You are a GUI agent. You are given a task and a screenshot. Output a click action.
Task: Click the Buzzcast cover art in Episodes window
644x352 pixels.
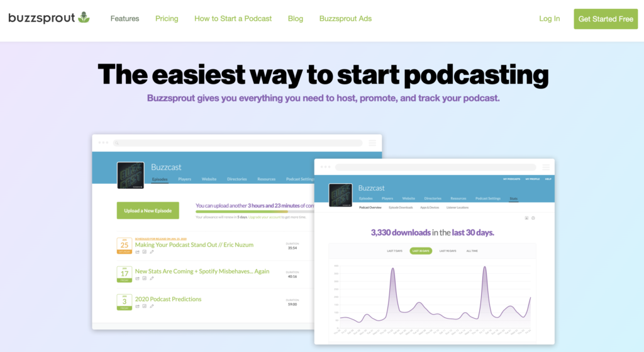click(x=130, y=175)
